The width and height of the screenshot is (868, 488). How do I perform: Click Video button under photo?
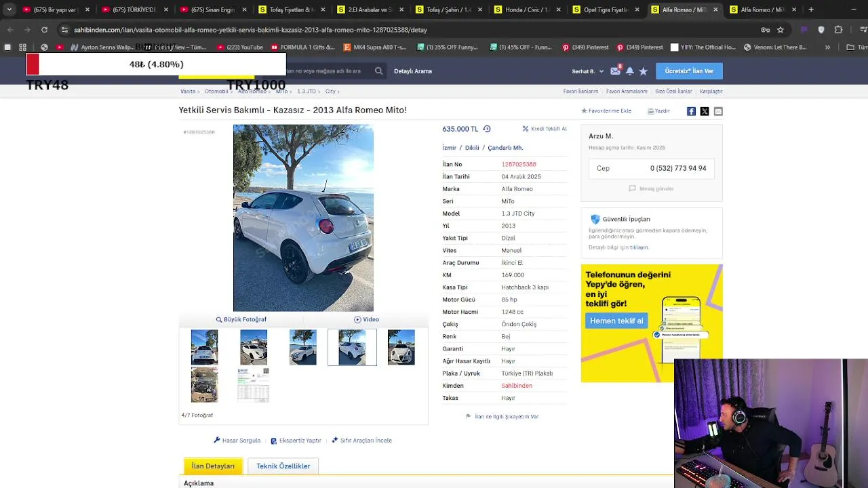coord(366,319)
